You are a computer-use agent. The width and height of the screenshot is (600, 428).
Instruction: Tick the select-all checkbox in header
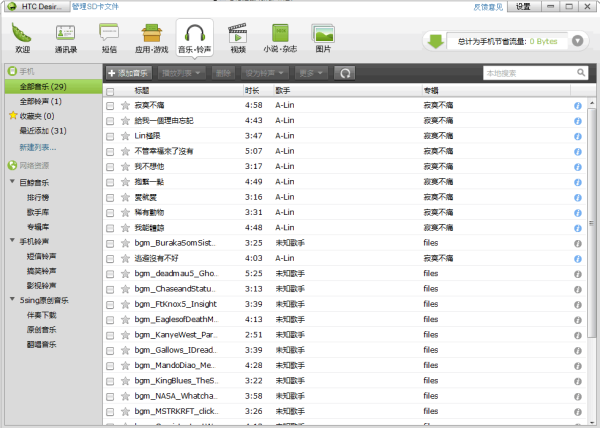[110, 90]
